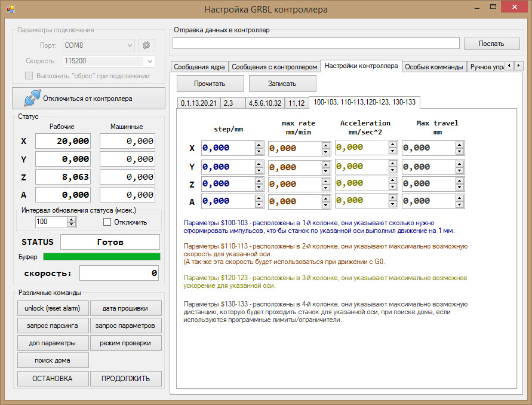Click "unlock (reset alarm)" button
Viewport: 532px width, 405px height.
point(53,308)
